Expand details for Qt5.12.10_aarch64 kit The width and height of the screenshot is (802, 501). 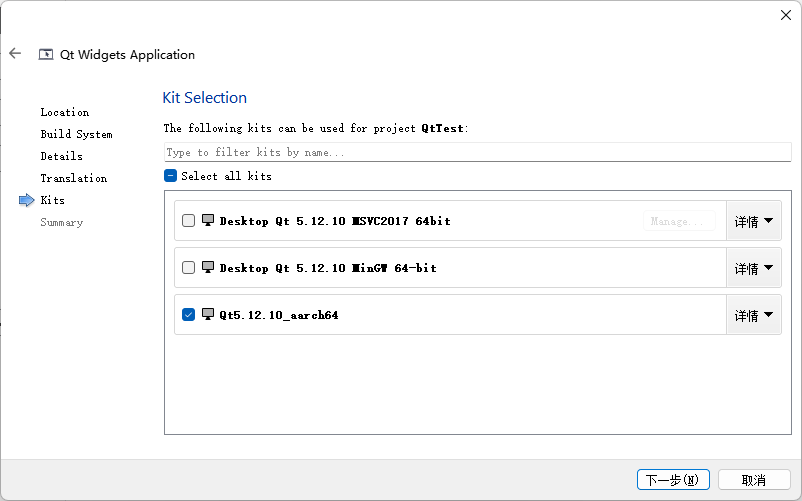click(753, 315)
